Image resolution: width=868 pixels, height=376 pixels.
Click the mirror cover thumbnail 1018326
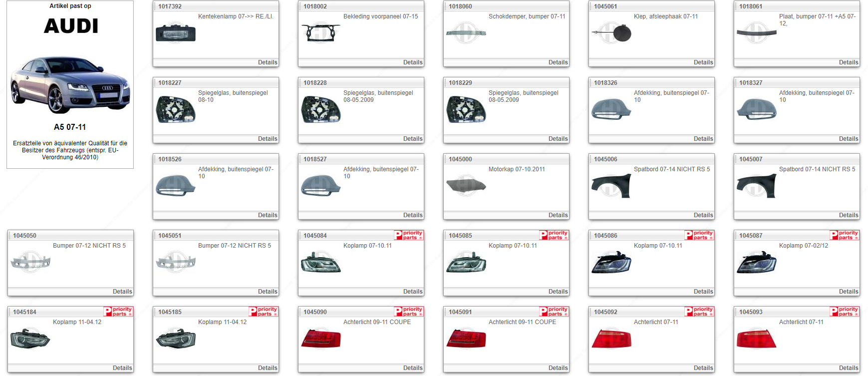[x=611, y=109]
